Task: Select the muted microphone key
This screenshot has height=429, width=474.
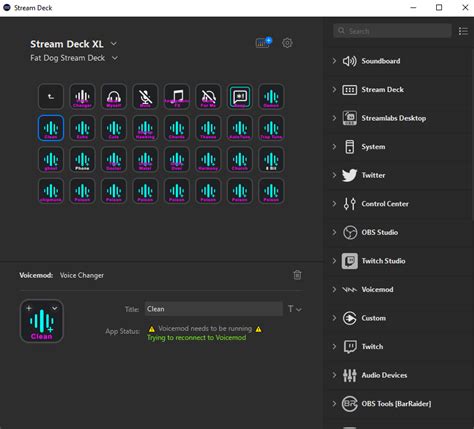Action: pos(145,97)
